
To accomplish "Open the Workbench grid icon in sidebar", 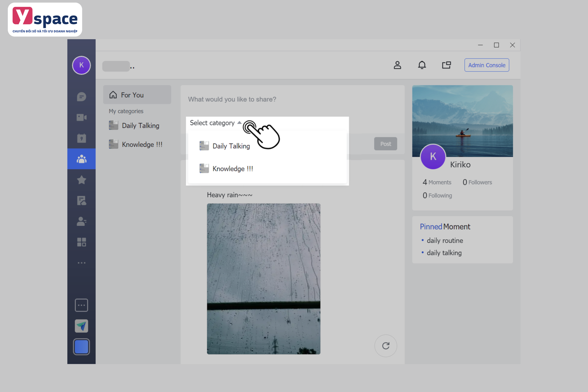I will click(82, 242).
